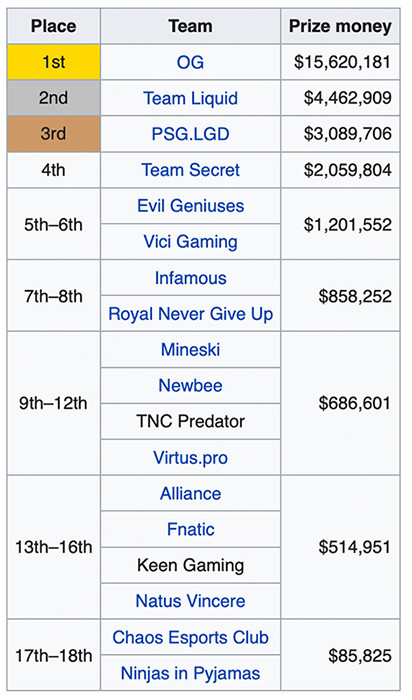Follow the Fnatic link
This screenshot has height=700, width=412.
pyautogui.click(x=191, y=529)
